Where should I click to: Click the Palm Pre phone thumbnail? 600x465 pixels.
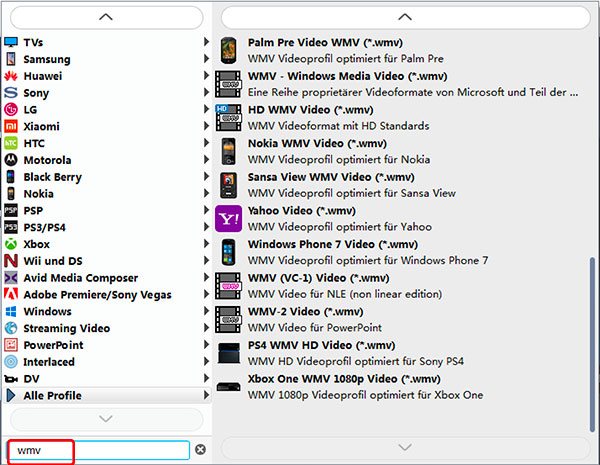click(228, 50)
